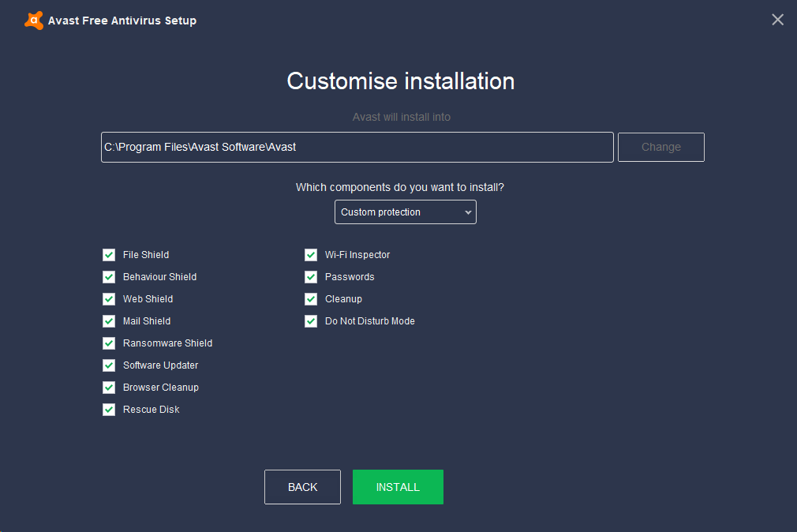
Task: Uncheck the Rescue Disk checkbox
Action: point(109,410)
